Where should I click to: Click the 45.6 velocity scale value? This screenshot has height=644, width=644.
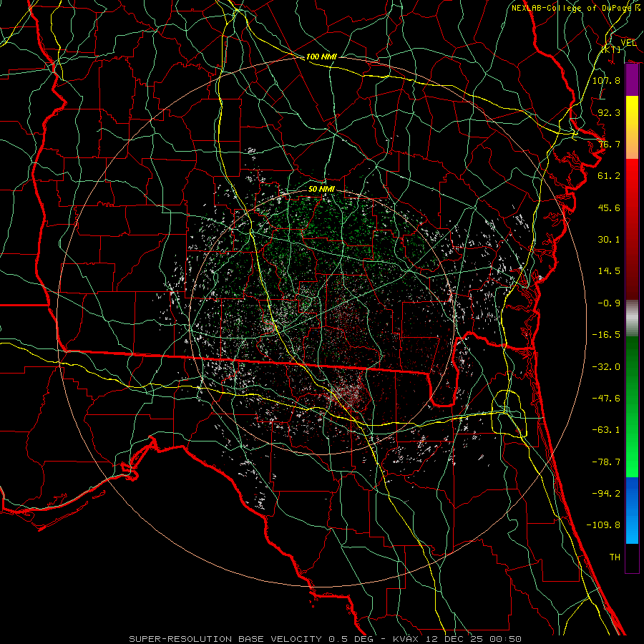[609, 208]
